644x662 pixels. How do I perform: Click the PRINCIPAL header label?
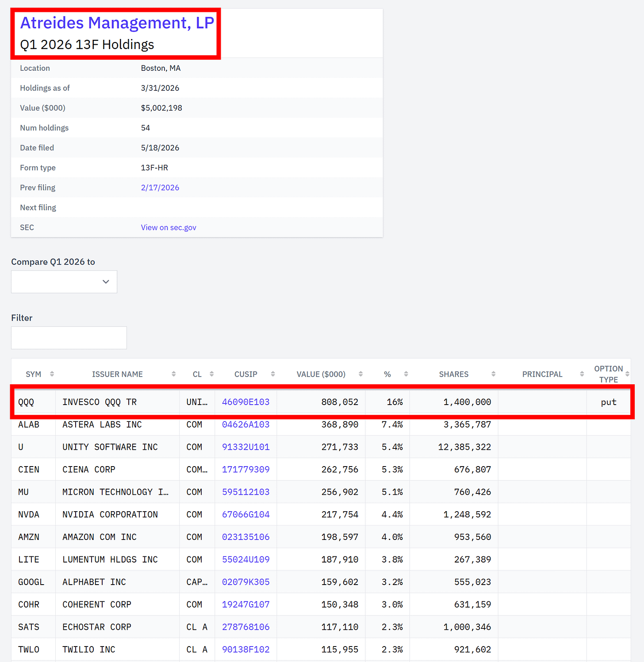(542, 374)
